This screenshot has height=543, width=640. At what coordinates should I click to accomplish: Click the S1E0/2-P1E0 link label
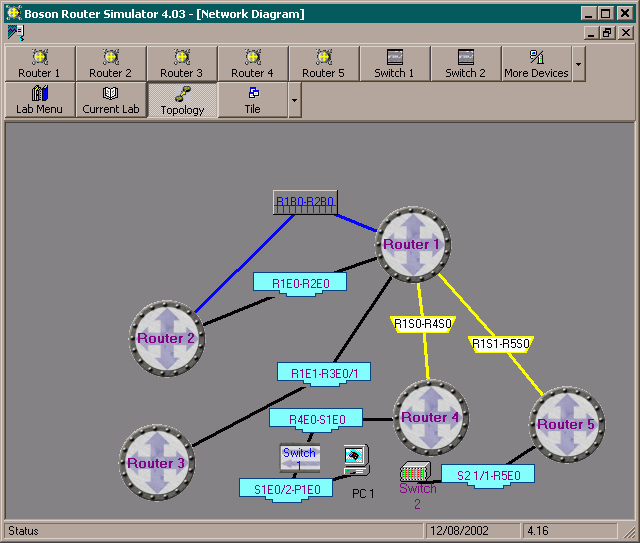(x=286, y=490)
